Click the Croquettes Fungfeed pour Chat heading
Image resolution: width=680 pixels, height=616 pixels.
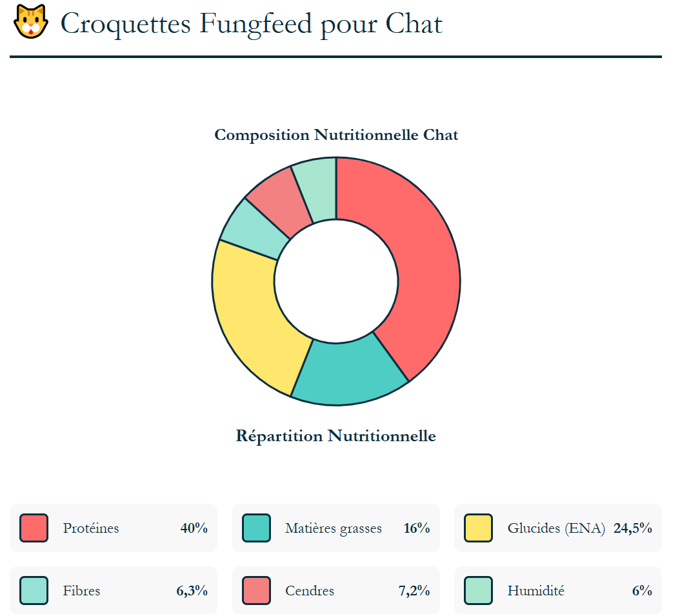[252, 25]
